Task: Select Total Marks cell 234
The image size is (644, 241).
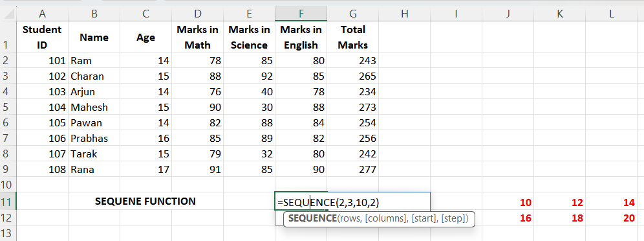Action: tap(353, 92)
